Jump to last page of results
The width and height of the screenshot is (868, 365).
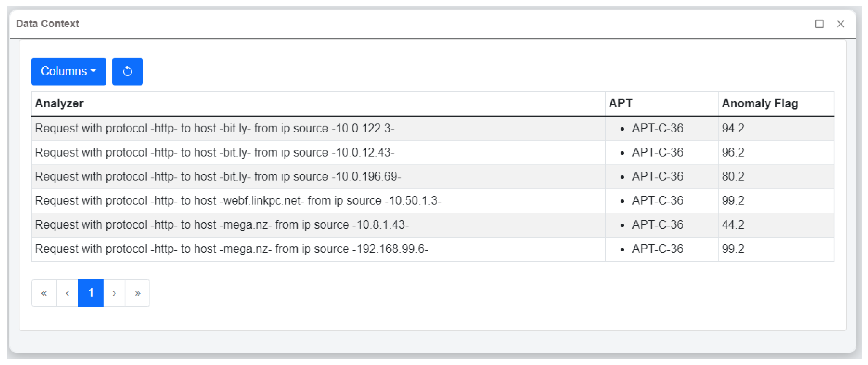click(138, 293)
